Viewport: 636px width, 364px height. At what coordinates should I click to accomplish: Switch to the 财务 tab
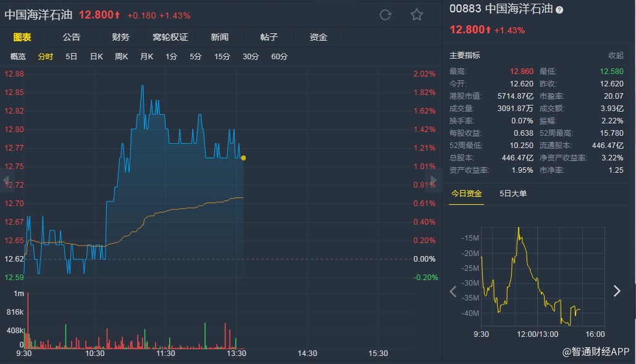120,37
